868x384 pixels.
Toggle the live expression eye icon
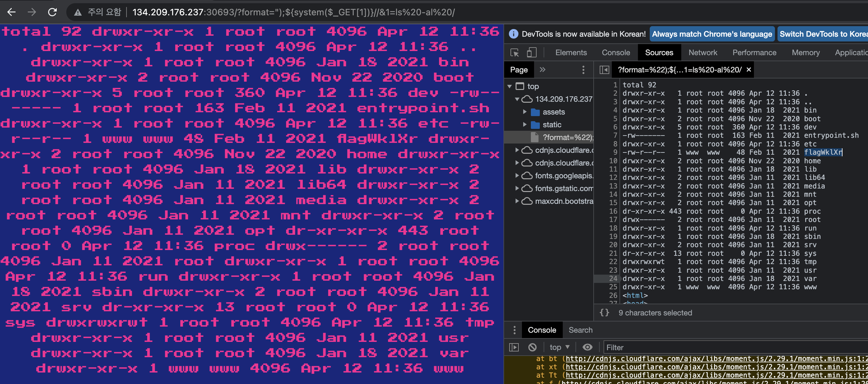[x=587, y=347]
